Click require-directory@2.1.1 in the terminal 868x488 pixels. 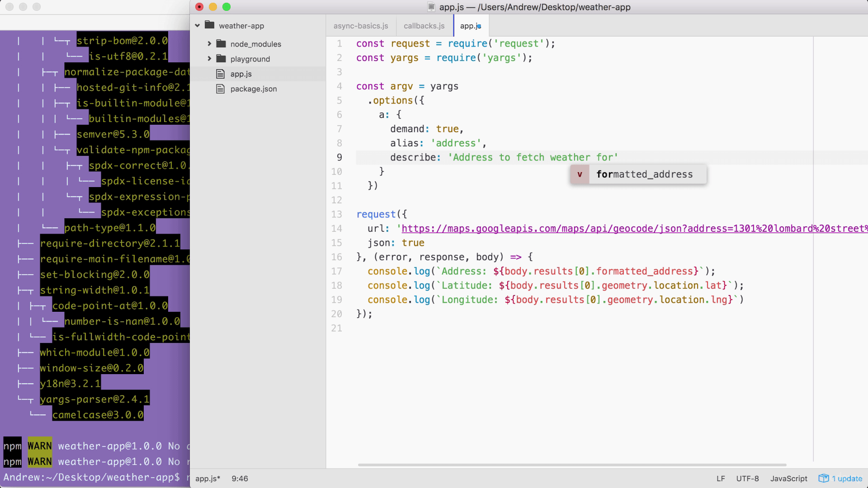pyautogui.click(x=110, y=244)
